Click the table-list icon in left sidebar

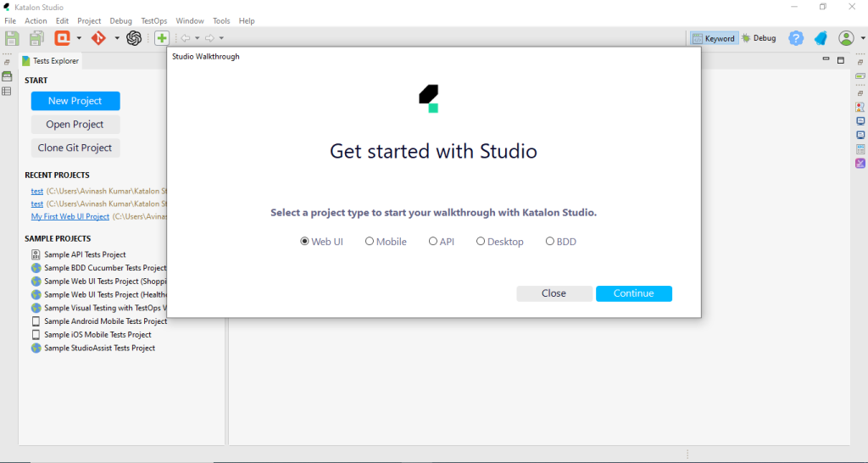[7, 91]
